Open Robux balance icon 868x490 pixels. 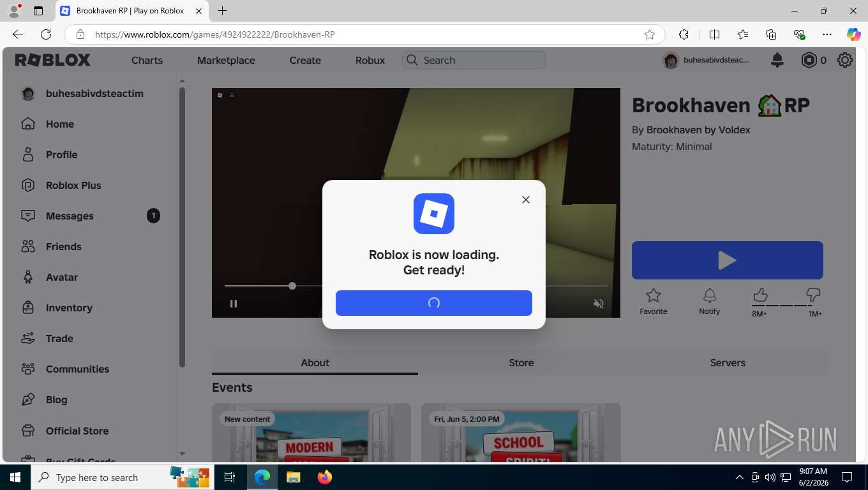coord(809,60)
